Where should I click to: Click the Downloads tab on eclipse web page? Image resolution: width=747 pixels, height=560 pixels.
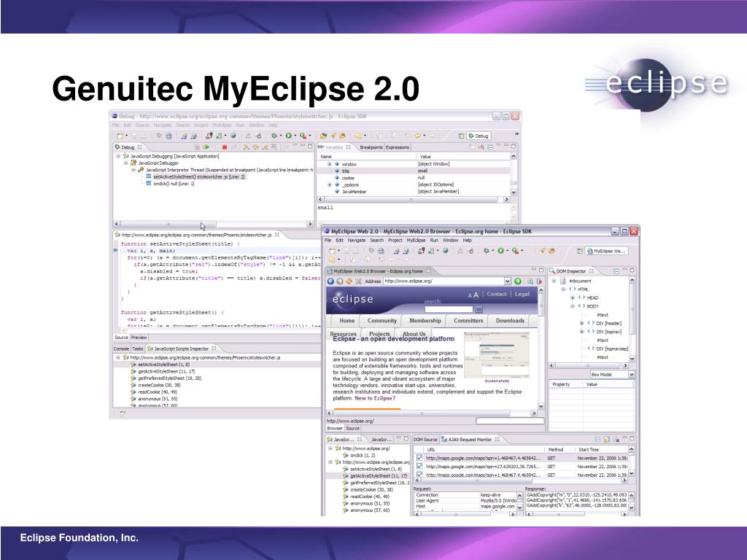click(x=510, y=321)
